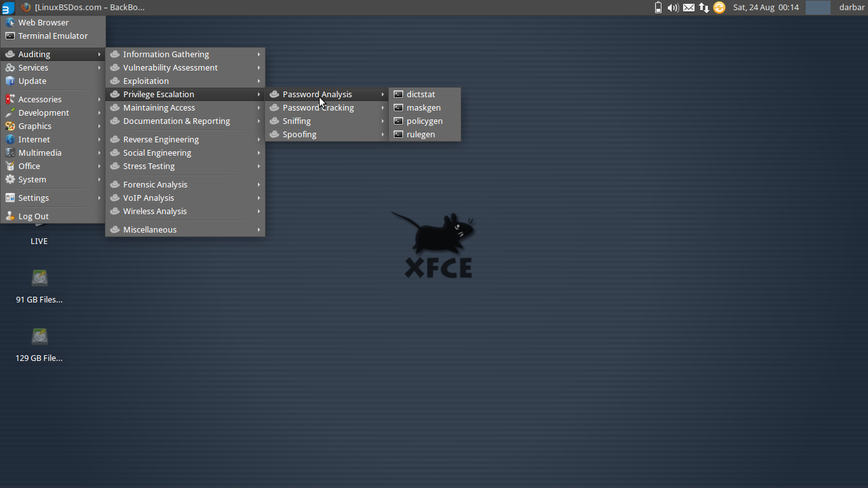Click the hat icon beside Information Gathering
Image resolution: width=868 pixels, height=488 pixels.
(x=114, y=54)
